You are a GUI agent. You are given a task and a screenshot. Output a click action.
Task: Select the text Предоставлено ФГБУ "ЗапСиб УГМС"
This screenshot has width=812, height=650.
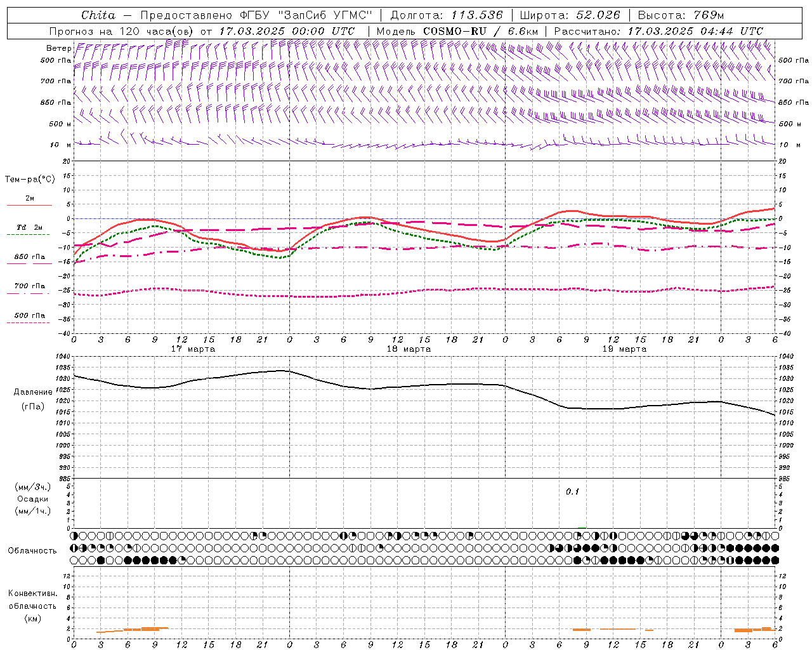pos(256,15)
